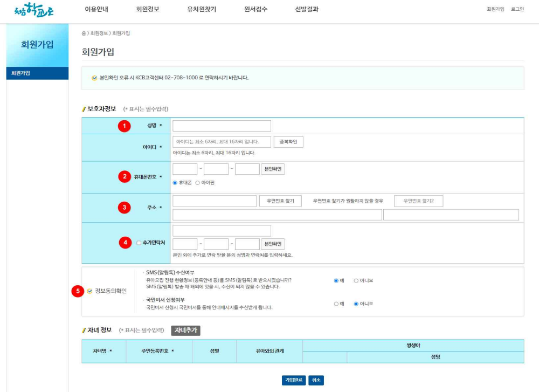Open the 선발결과 menu

tap(307, 9)
